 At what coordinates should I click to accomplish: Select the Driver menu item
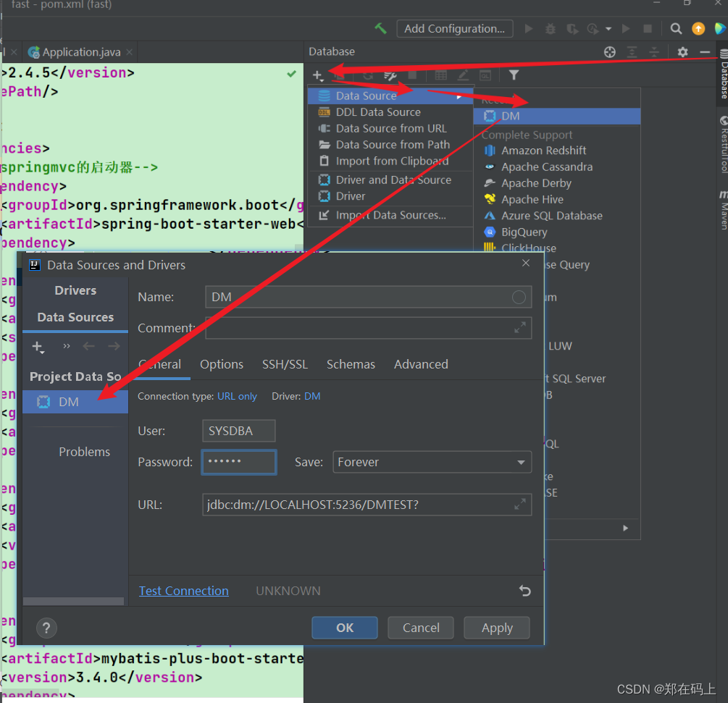tap(390, 196)
